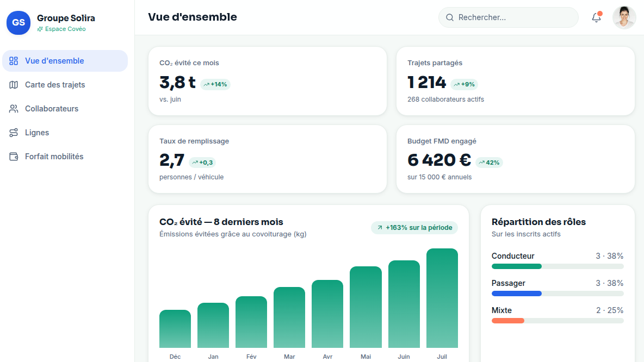
Task: Click the sparkle icon beside Espace Covéo
Action: point(40,29)
